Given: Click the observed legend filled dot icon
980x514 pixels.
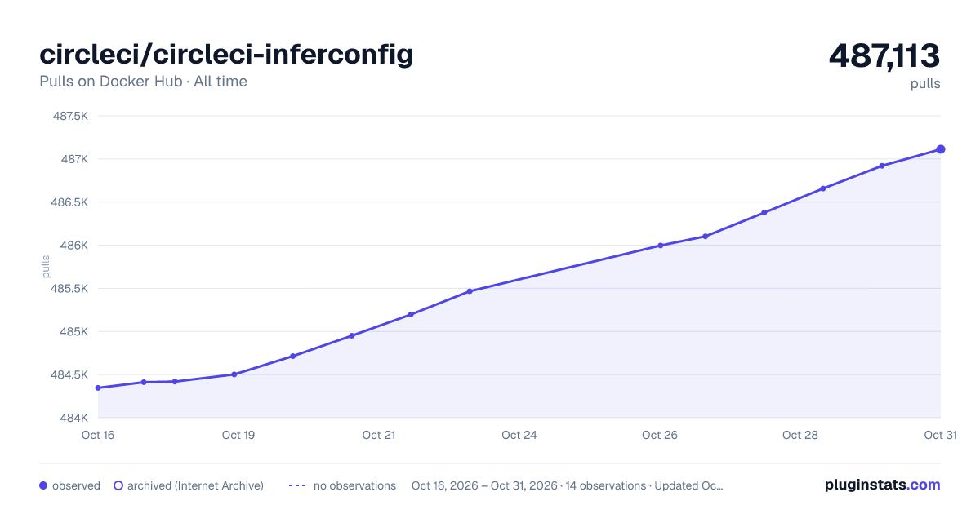Looking at the screenshot, I should [43, 485].
